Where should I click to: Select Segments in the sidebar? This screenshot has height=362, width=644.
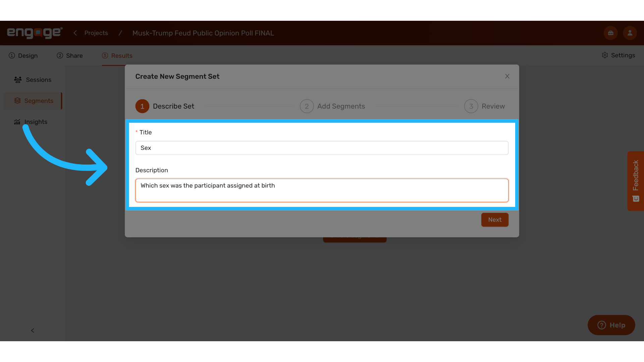[x=33, y=101]
